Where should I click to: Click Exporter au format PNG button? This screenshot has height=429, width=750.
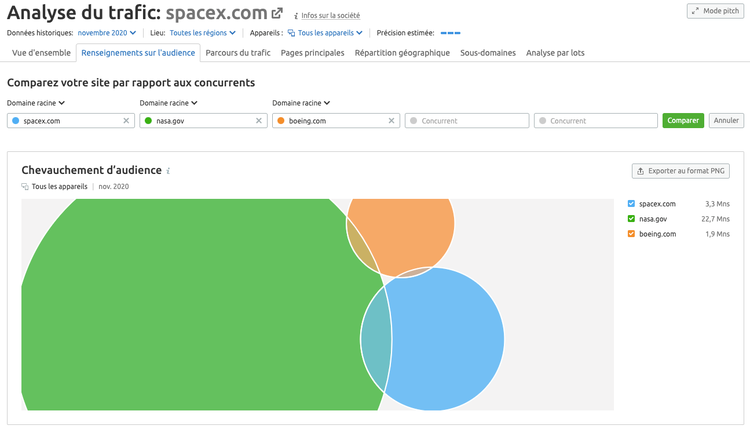coord(681,171)
